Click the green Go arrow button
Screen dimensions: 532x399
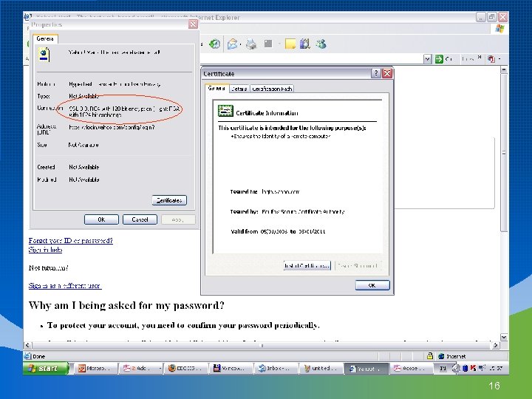[439, 59]
